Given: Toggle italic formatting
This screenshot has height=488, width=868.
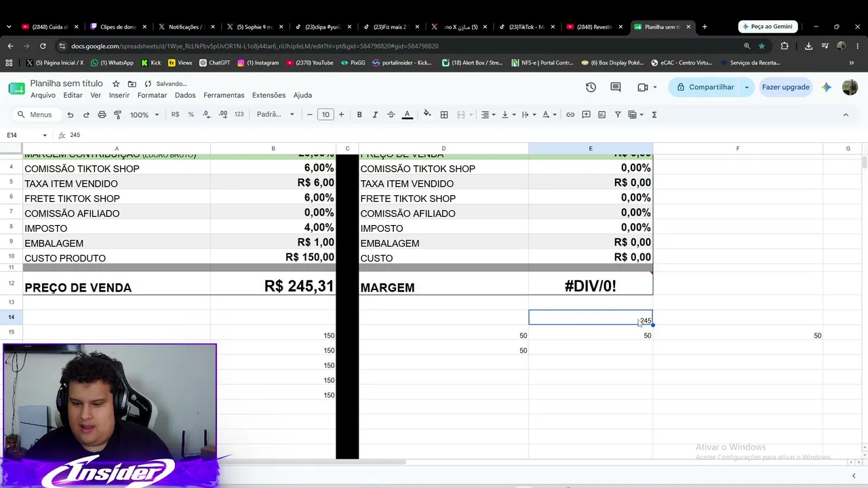Looking at the screenshot, I should click(375, 115).
